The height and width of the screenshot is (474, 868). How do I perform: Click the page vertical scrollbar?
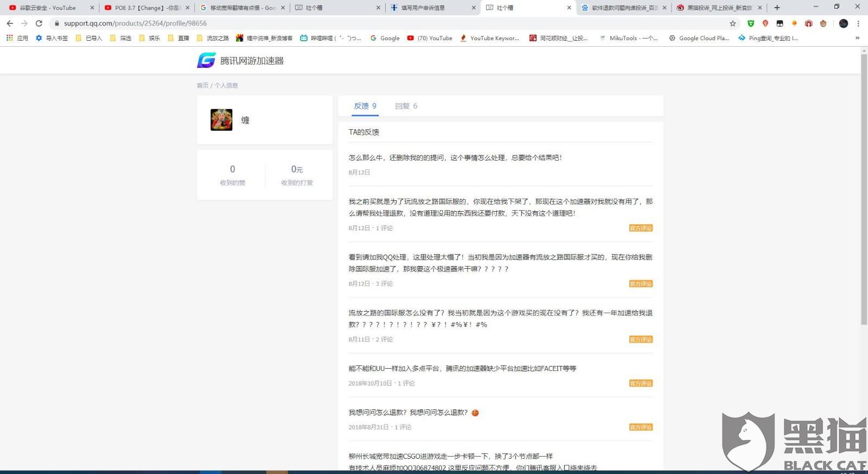point(864,190)
